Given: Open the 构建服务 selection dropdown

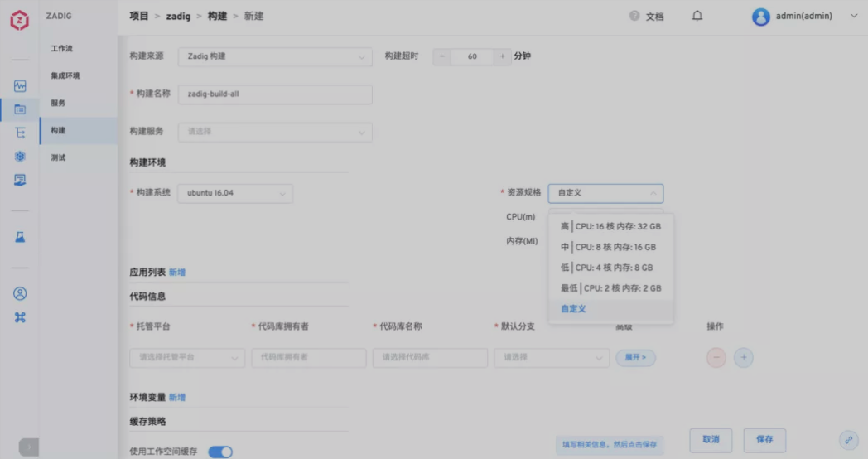Looking at the screenshot, I should (x=275, y=132).
